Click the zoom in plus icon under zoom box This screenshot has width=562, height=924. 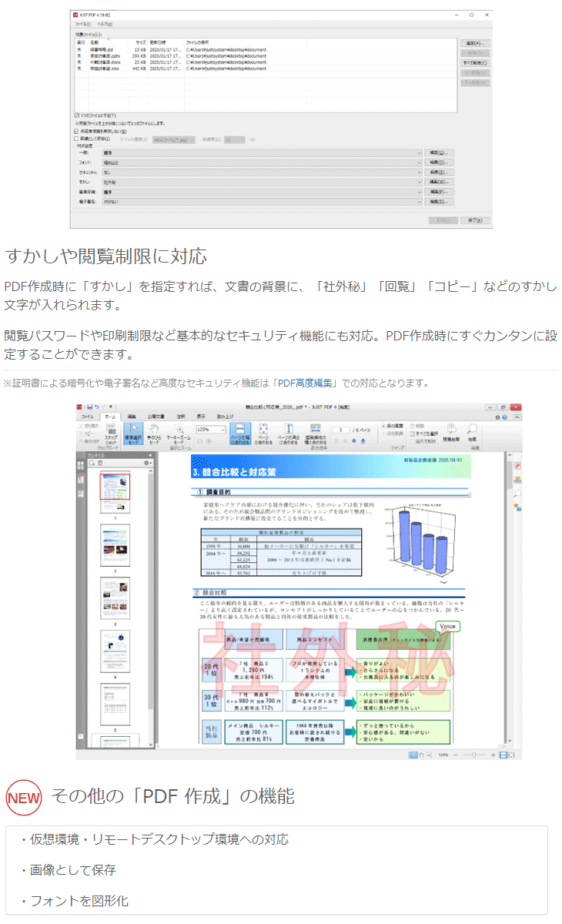click(x=209, y=440)
